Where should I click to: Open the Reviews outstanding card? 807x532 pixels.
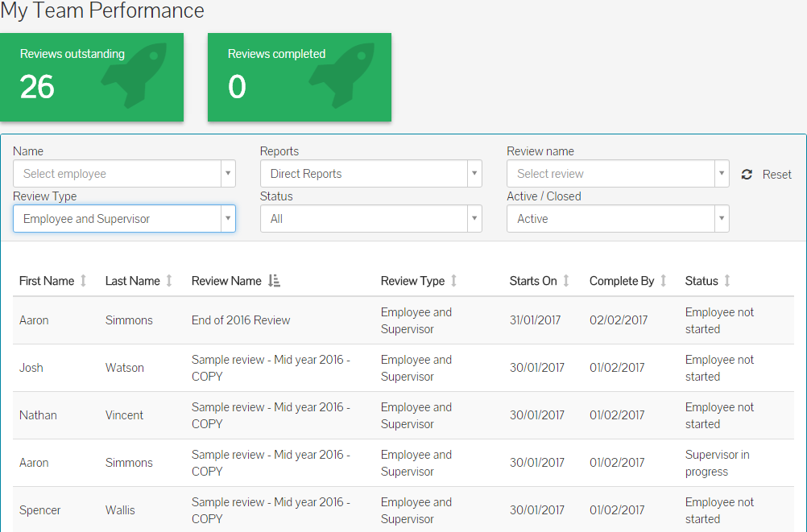(x=92, y=77)
